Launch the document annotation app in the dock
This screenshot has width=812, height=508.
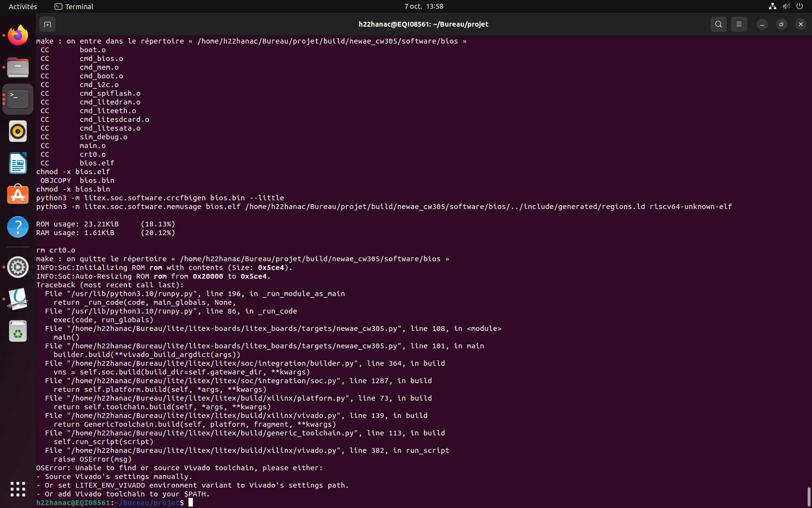click(x=17, y=299)
